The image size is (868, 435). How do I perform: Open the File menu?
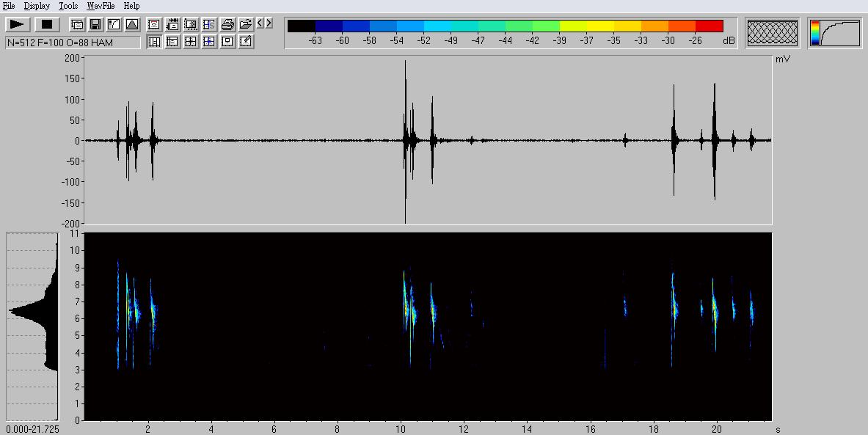coord(9,6)
